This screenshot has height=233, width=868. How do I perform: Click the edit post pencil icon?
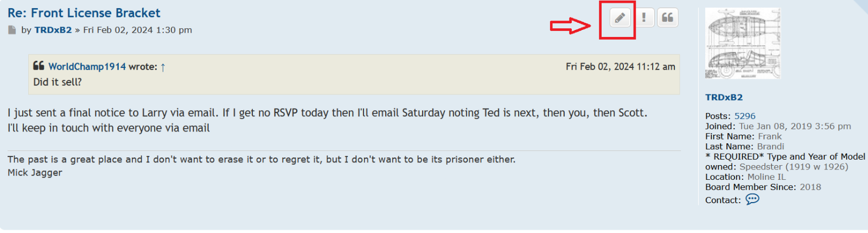(x=620, y=18)
